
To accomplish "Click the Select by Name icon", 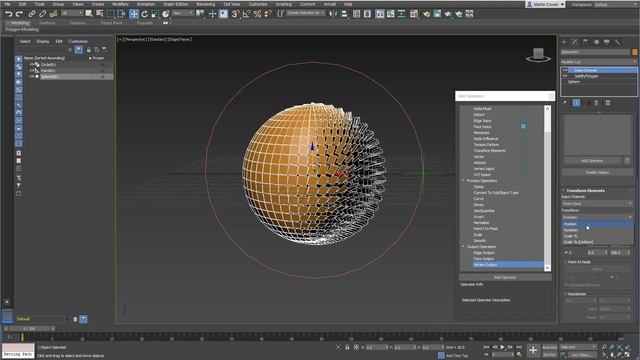I will pos(100,14).
